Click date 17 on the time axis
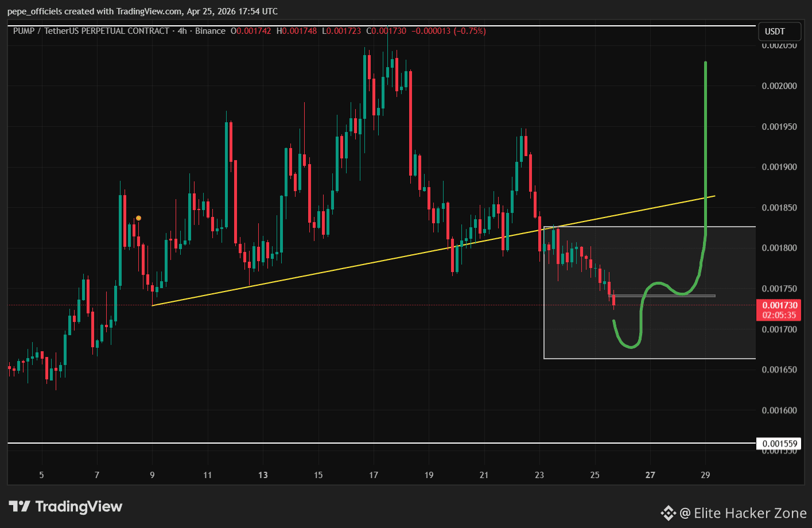The image size is (812, 528). click(x=374, y=475)
